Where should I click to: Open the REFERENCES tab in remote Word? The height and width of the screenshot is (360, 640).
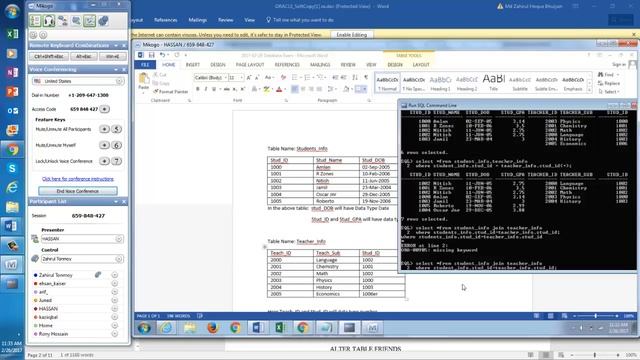287,65
